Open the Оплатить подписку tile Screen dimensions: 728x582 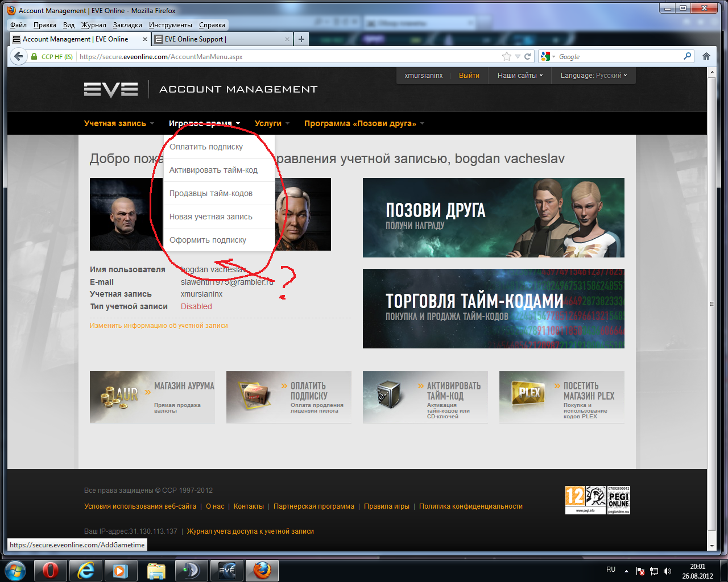click(289, 397)
